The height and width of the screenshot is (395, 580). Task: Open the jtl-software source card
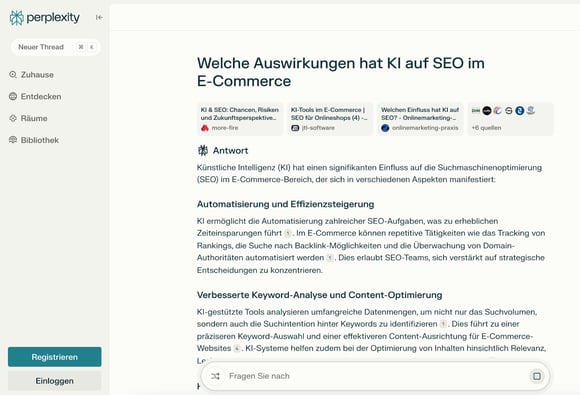(x=330, y=119)
